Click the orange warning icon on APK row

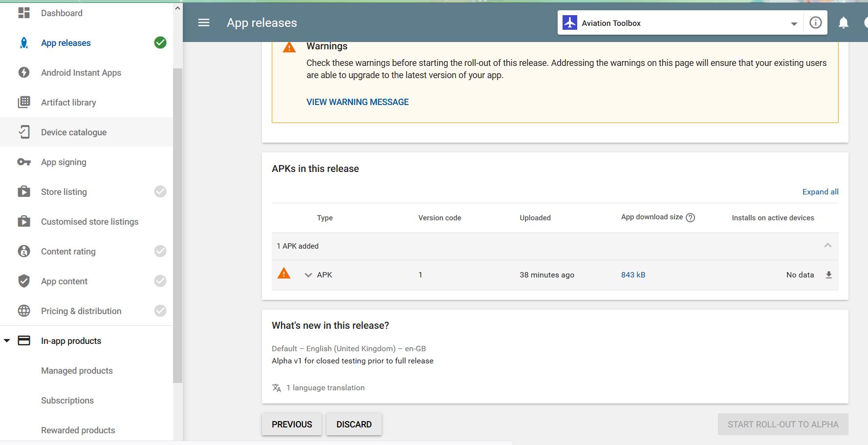click(x=284, y=274)
